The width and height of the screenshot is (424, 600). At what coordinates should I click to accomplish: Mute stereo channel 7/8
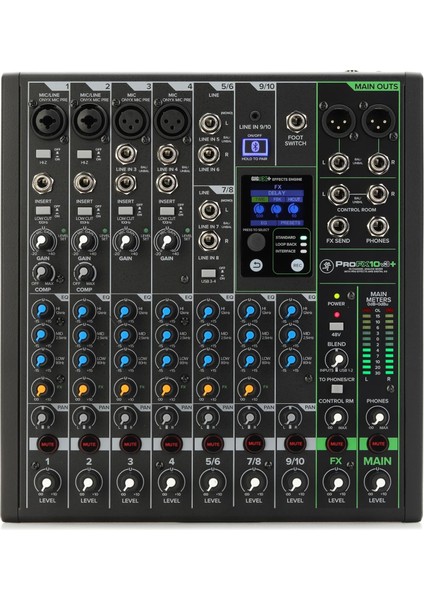coord(254,444)
